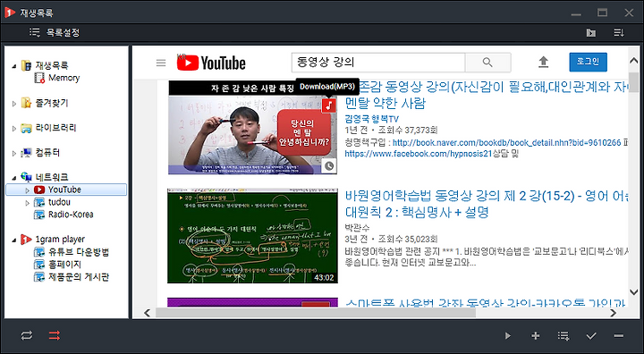Click the vertical scrollbar down arrow
Screen dimensions: 644x354
coord(633,292)
